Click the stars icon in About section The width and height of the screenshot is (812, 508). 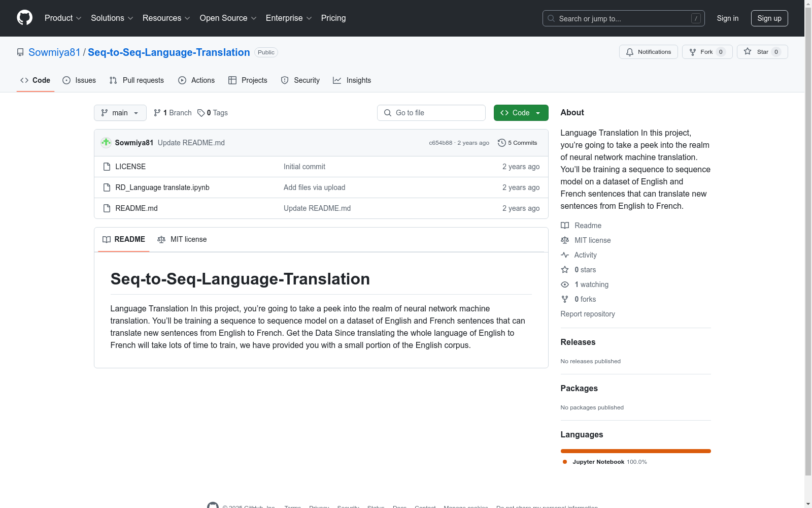pyautogui.click(x=565, y=270)
